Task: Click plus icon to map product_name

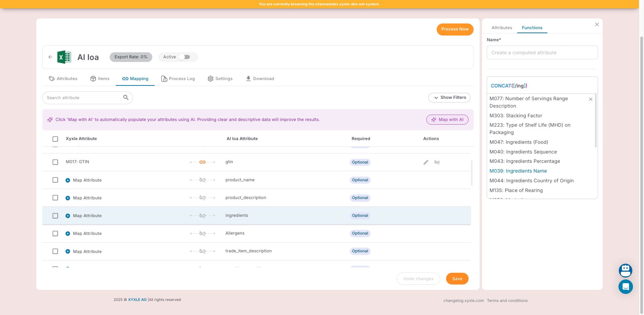Action: [x=68, y=180]
